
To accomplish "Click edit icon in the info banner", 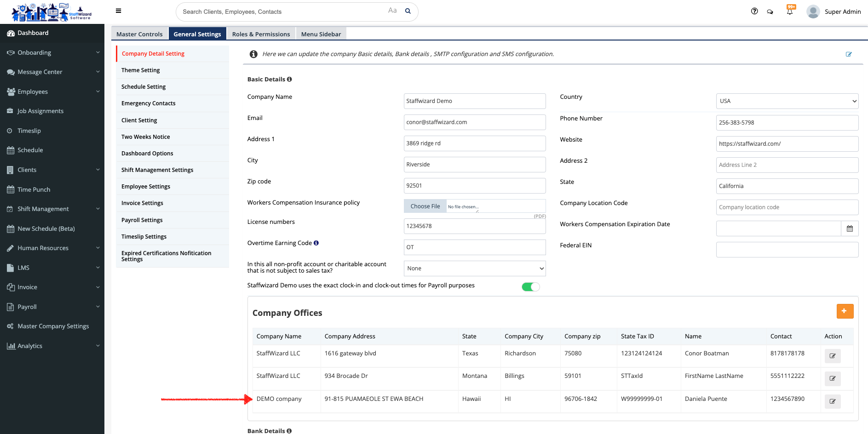I will tap(849, 54).
